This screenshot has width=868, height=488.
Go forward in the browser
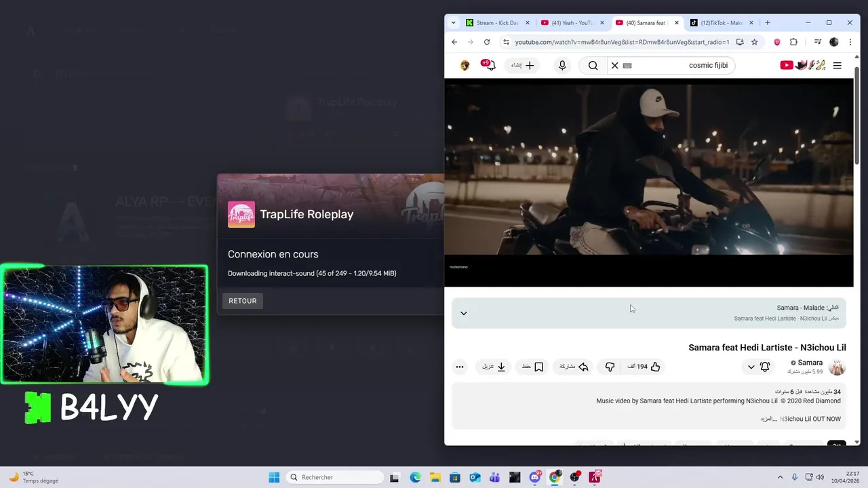(471, 42)
